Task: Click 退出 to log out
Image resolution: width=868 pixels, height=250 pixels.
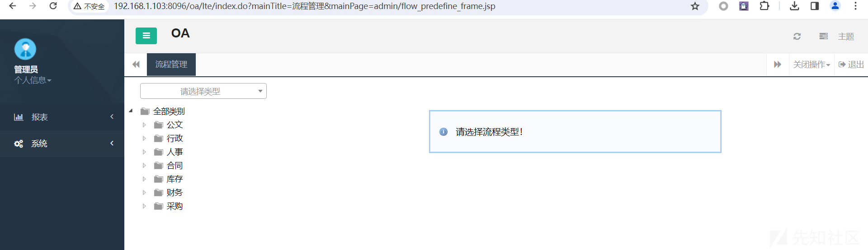Action: pos(851,65)
